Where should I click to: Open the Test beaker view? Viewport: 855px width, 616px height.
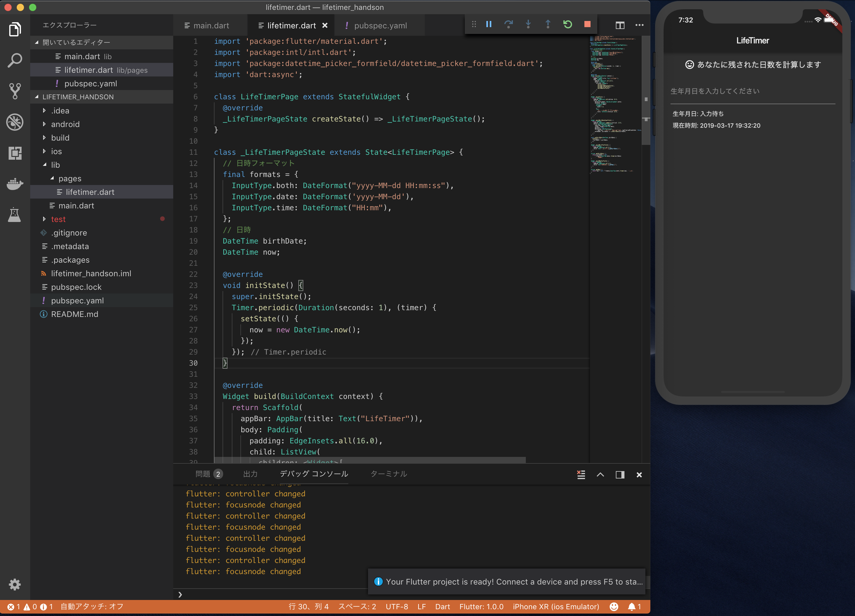(15, 215)
